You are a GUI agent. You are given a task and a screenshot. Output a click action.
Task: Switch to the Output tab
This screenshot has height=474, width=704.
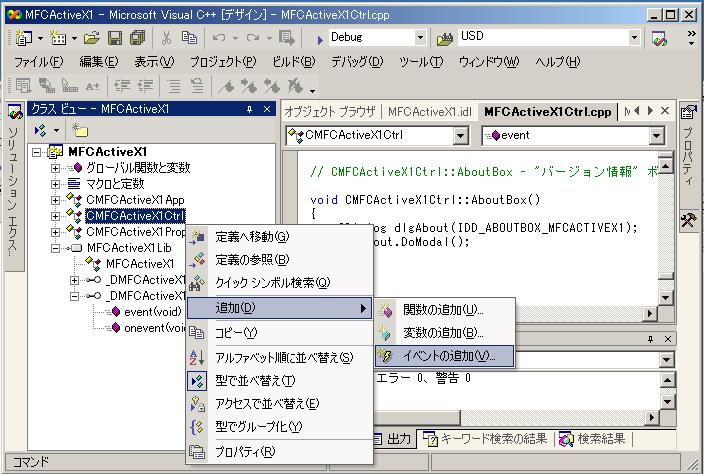pos(393,439)
